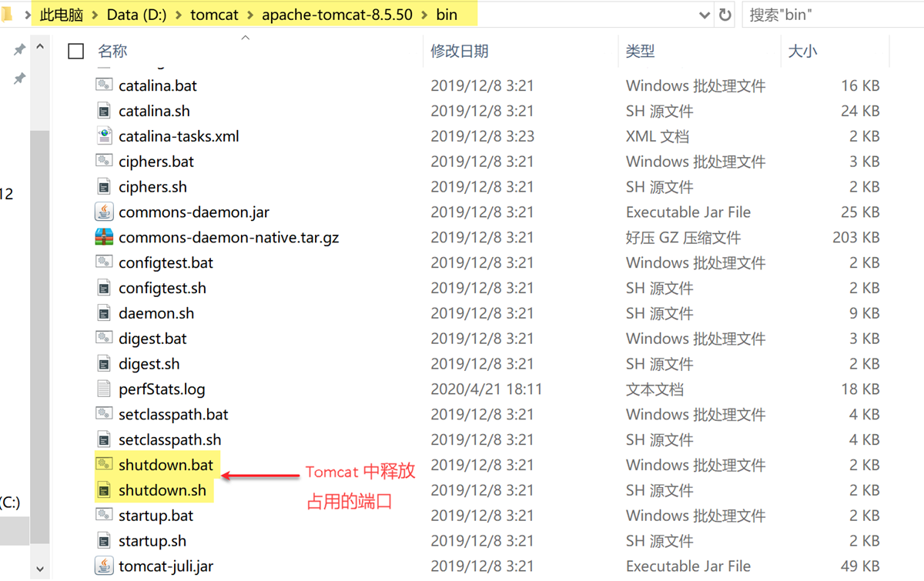This screenshot has width=924, height=581.
Task: Sort by the 大小 column header
Action: [x=803, y=52]
